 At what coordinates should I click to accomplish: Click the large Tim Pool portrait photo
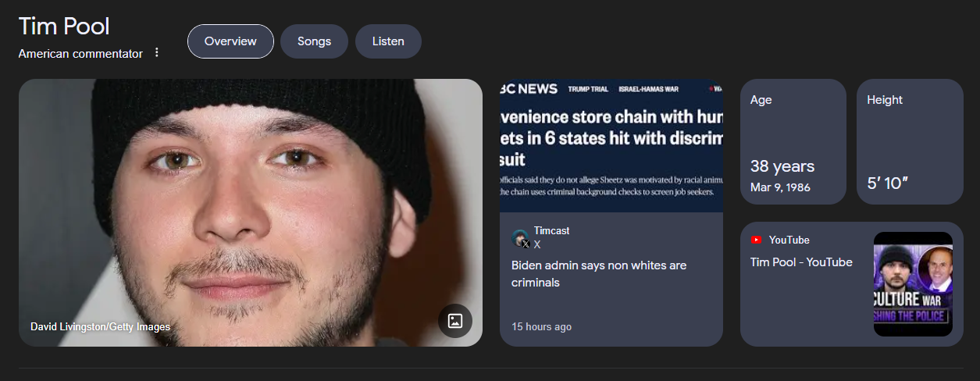(x=251, y=212)
